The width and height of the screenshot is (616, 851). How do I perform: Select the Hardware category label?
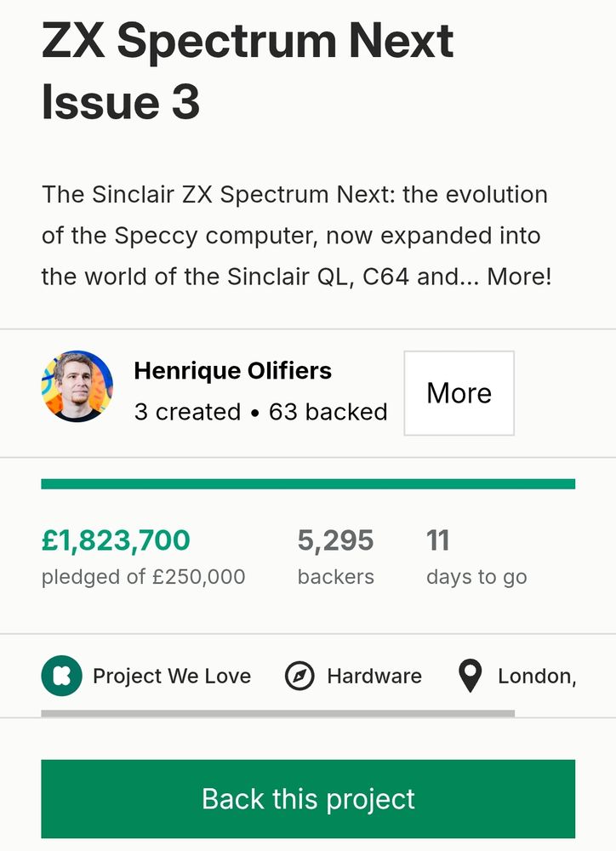[x=374, y=677]
